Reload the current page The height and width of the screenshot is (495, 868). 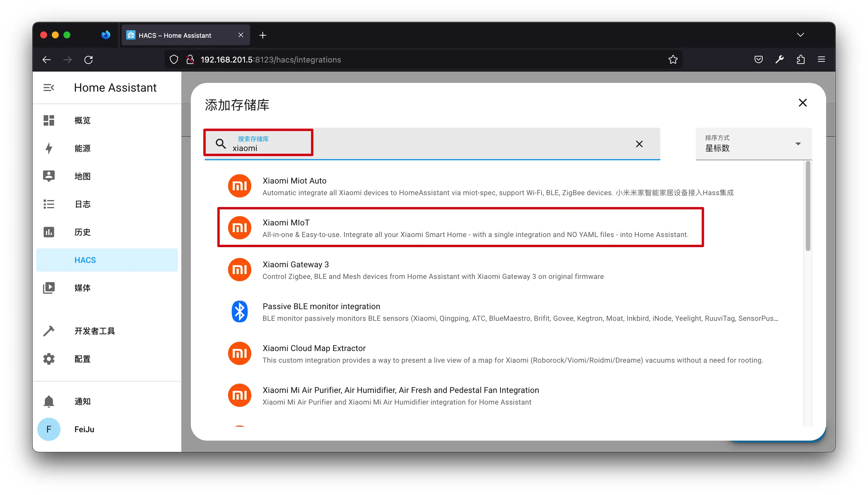(88, 60)
